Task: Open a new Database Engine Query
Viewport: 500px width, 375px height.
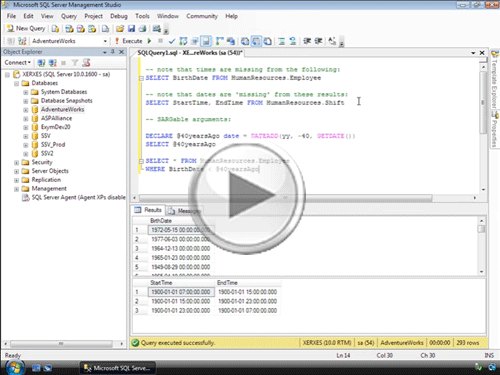Action: pyautogui.click(x=55, y=29)
